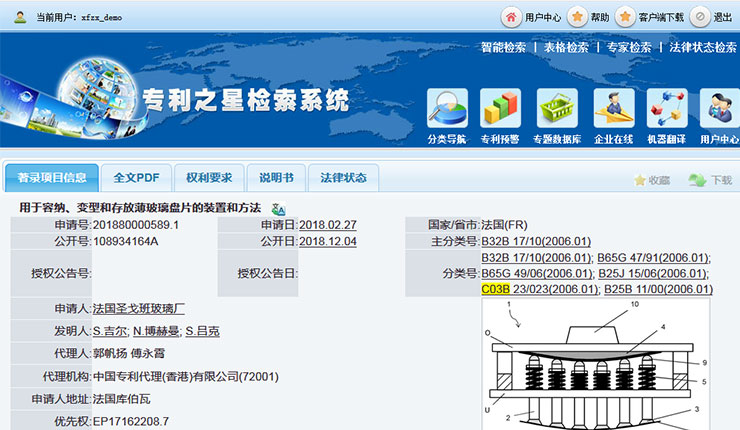Click the 专利预警 chart icon
The height and width of the screenshot is (430, 740).
[x=500, y=109]
